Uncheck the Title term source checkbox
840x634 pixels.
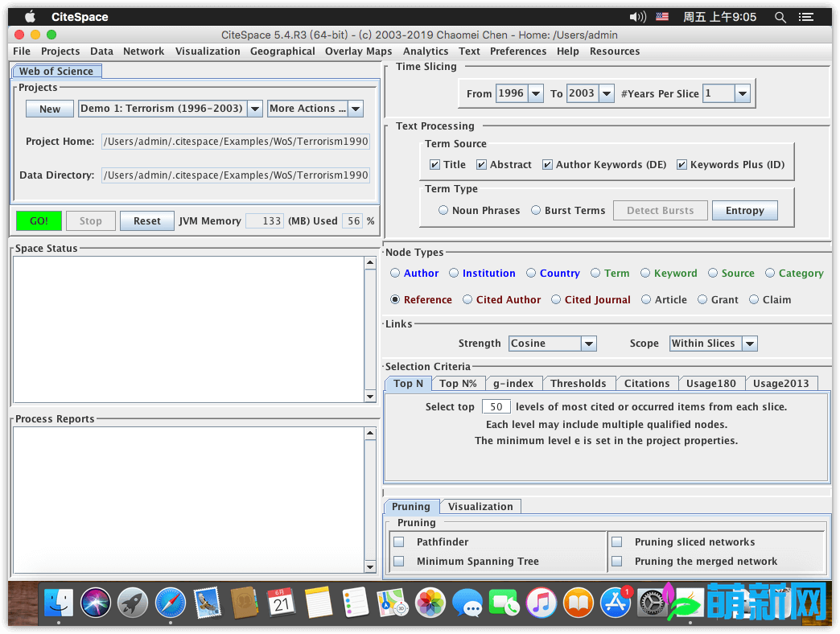(x=435, y=164)
